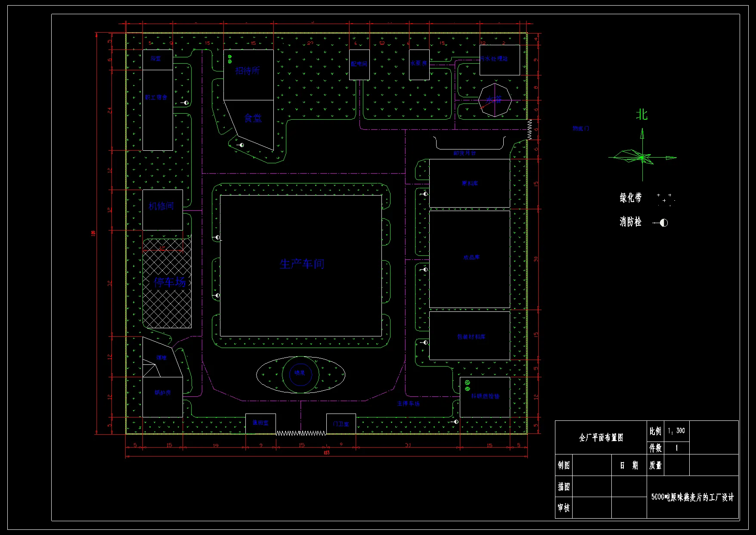Select the 水泵房 label

pos(418,63)
